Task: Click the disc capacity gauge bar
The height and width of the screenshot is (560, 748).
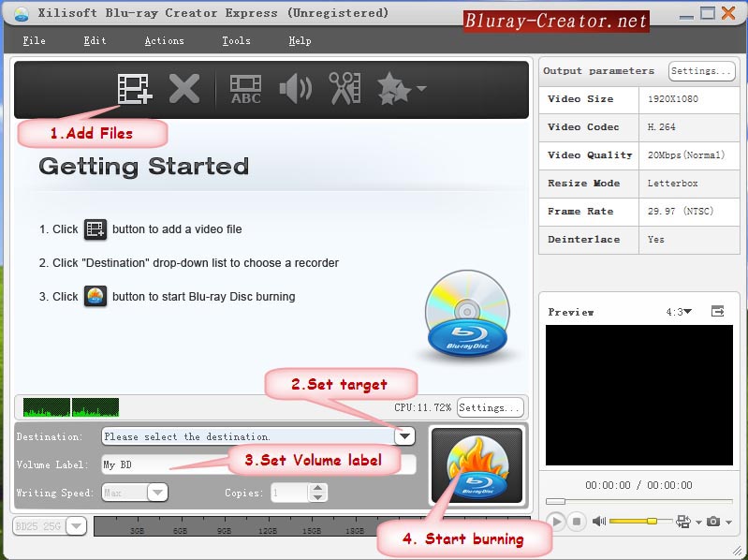Action: (x=312, y=526)
